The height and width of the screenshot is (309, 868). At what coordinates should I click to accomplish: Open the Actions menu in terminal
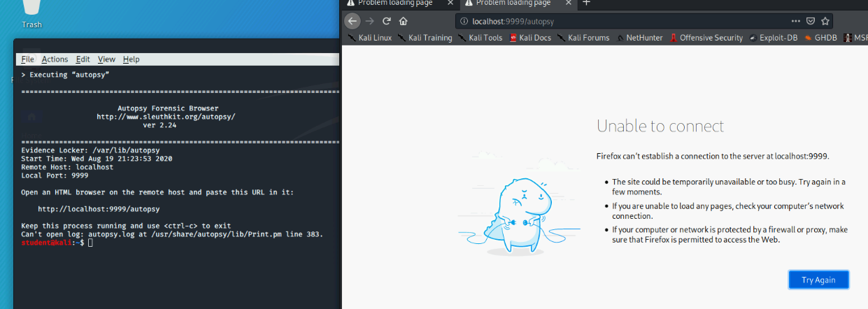coord(55,59)
